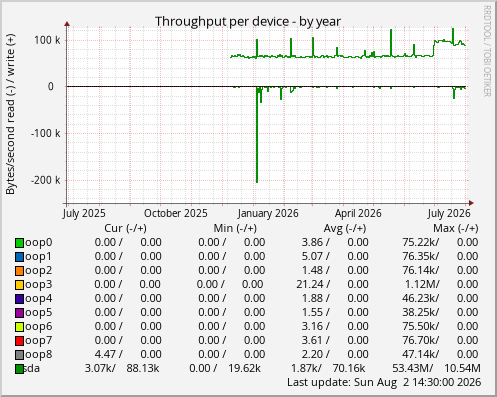Click the 'April 2026' x-axis label
The width and height of the screenshot is (497, 397).
(358, 213)
